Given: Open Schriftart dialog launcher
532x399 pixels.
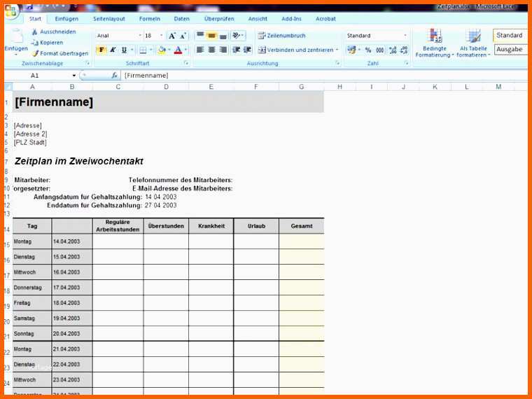Looking at the screenshot, I should (x=186, y=64).
